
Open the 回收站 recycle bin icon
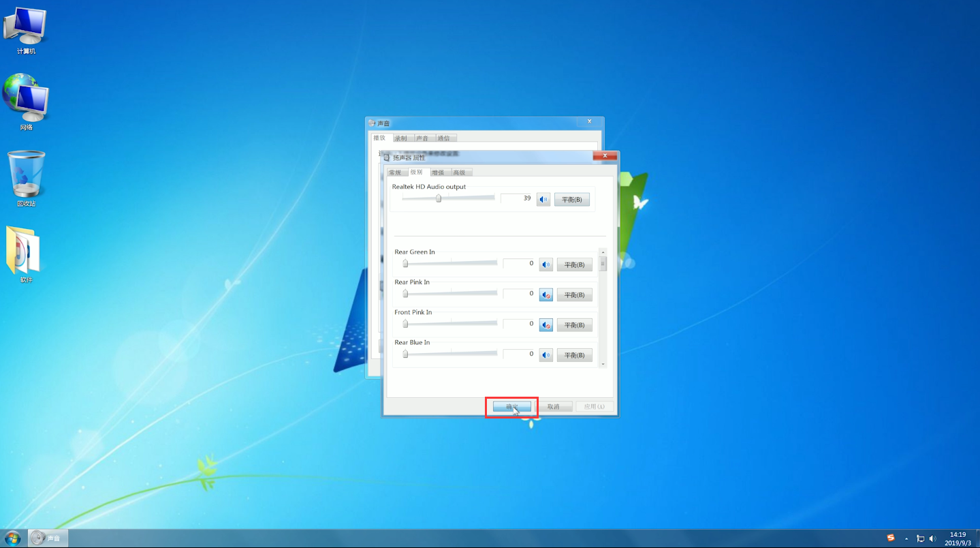coord(26,179)
